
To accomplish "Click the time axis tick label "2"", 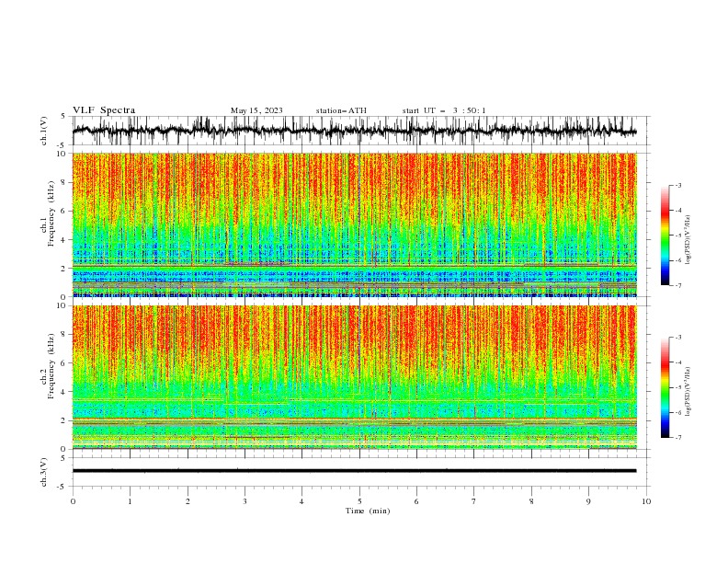I will tap(188, 501).
